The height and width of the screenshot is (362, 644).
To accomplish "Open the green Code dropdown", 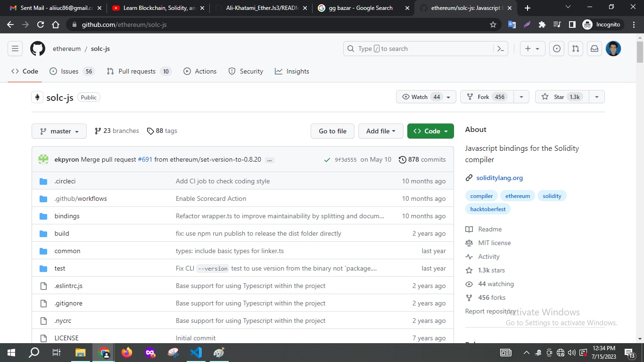I will (x=430, y=131).
